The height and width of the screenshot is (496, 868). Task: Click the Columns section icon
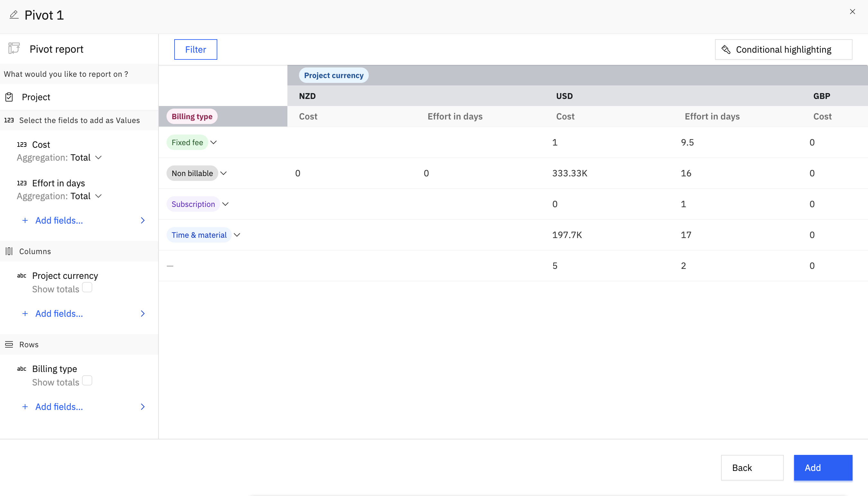(9, 252)
